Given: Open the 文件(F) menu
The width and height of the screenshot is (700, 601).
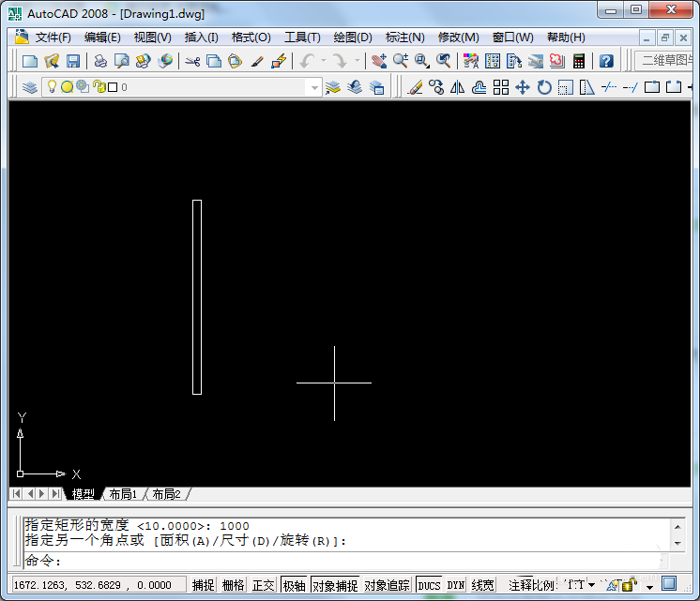Looking at the screenshot, I should click(x=53, y=38).
